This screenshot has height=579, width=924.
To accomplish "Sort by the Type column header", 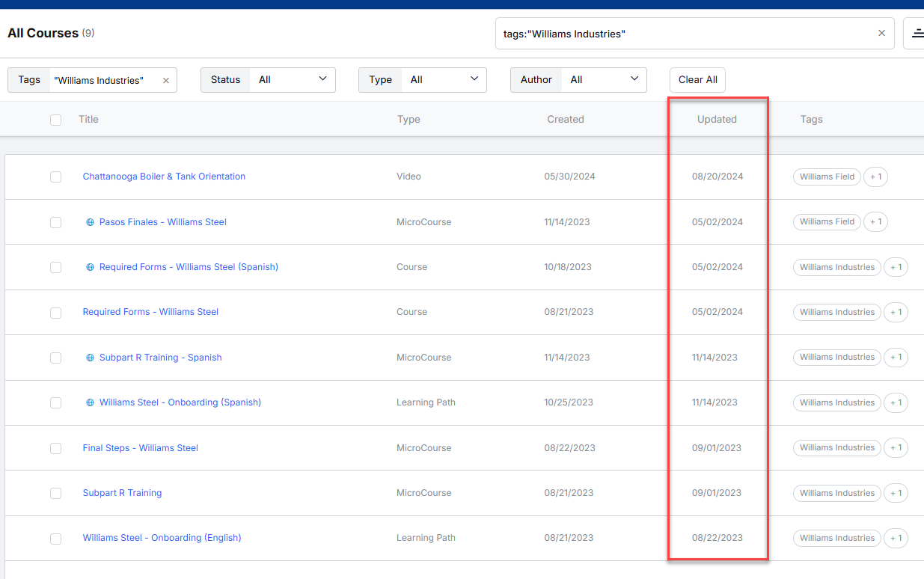I will tap(409, 119).
